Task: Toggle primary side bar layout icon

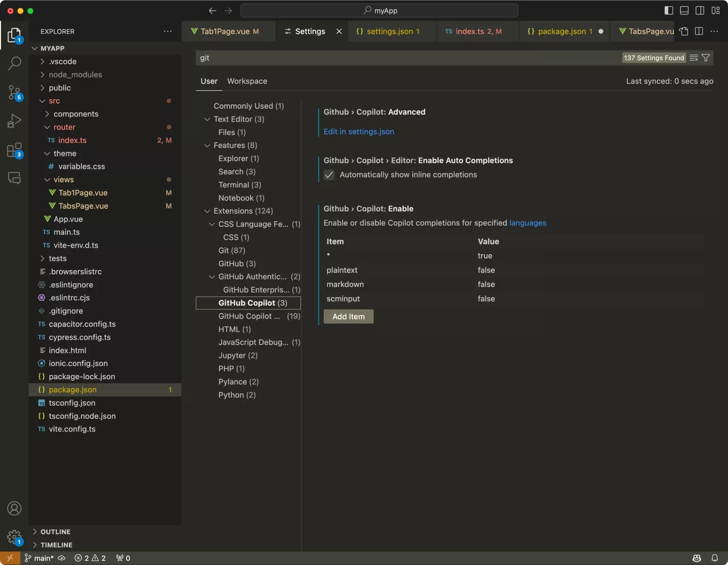Action: click(669, 10)
